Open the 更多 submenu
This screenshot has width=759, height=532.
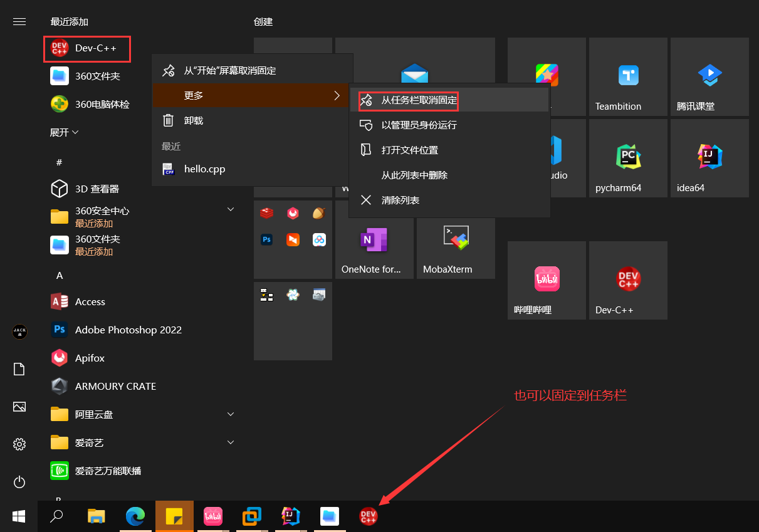click(x=252, y=95)
